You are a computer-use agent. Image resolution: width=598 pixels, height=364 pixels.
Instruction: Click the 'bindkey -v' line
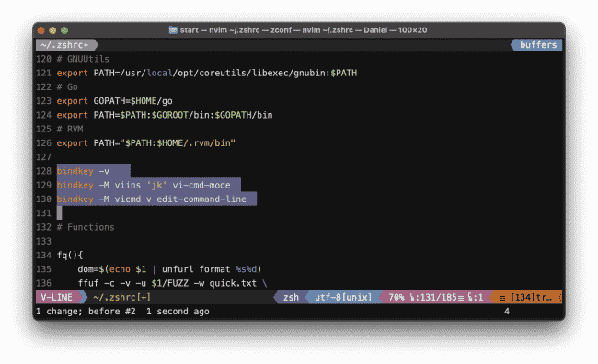(x=83, y=171)
